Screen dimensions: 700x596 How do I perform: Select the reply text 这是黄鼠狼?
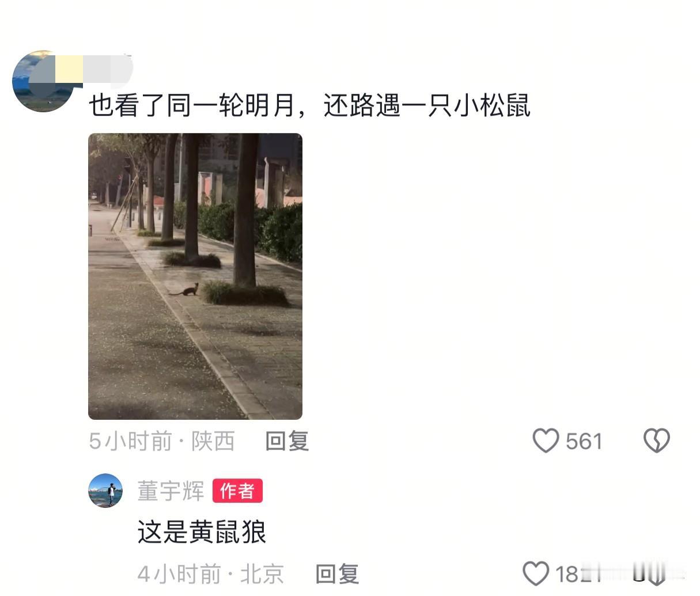202,532
